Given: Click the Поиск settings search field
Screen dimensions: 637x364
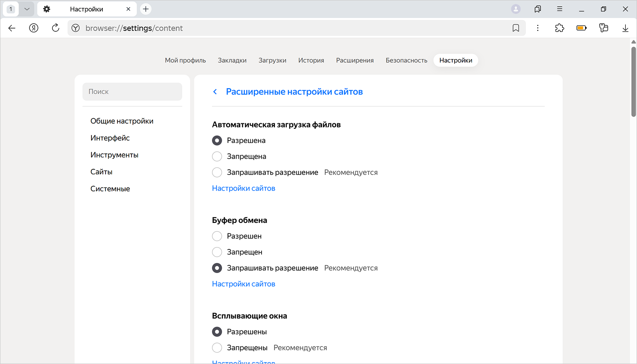Looking at the screenshot, I should coord(132,91).
